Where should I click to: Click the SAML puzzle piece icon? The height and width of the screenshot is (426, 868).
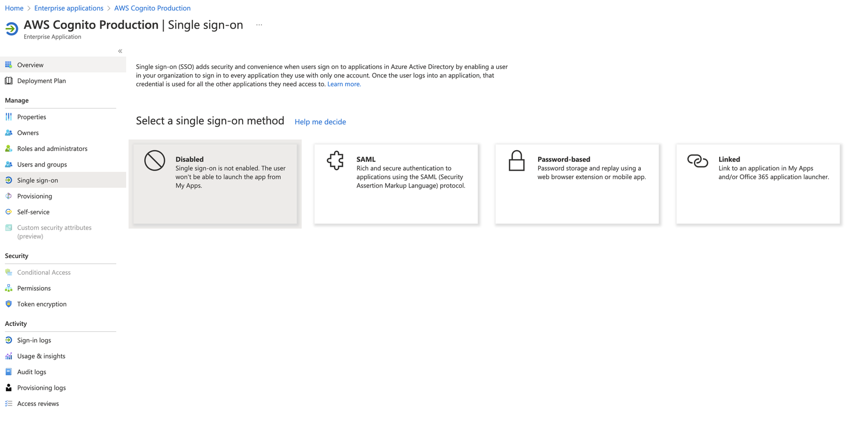335,161
